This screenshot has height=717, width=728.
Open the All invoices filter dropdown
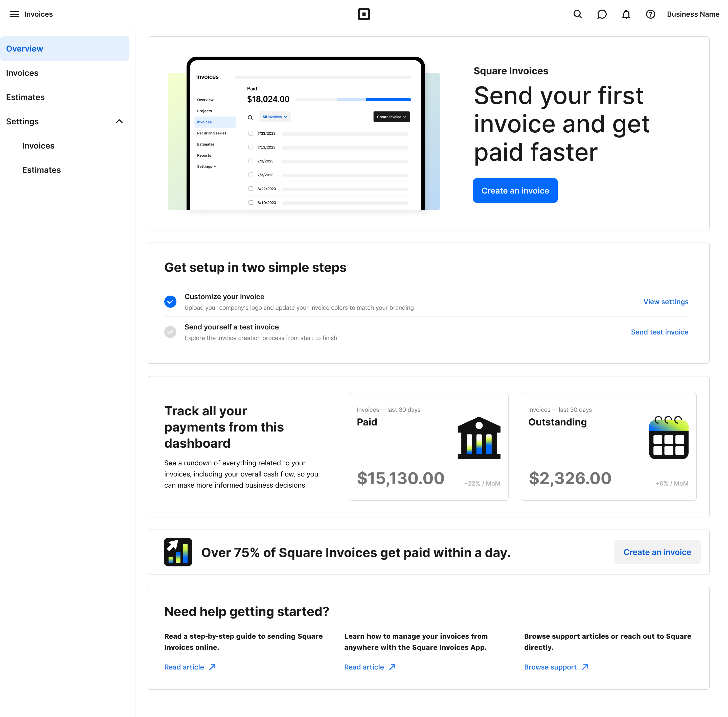tap(274, 117)
